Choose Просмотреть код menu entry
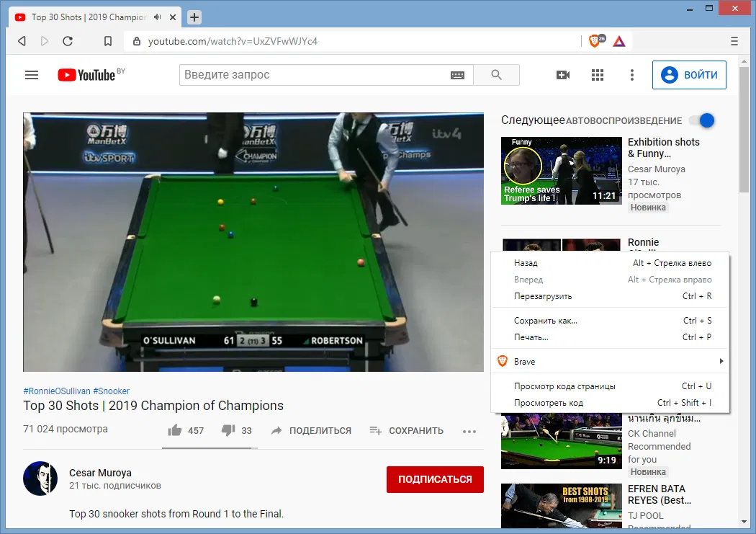The height and width of the screenshot is (534, 756). (610, 403)
